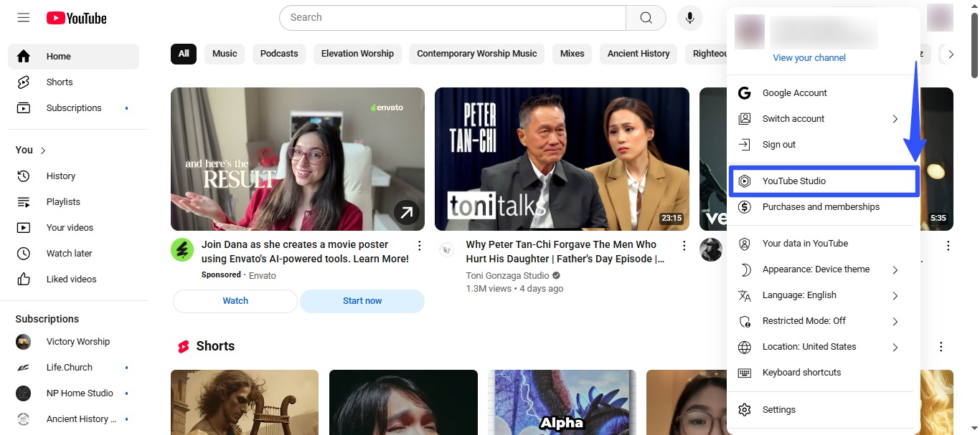The height and width of the screenshot is (435, 980).
Task: Open Settings from the account menu
Action: pos(778,409)
